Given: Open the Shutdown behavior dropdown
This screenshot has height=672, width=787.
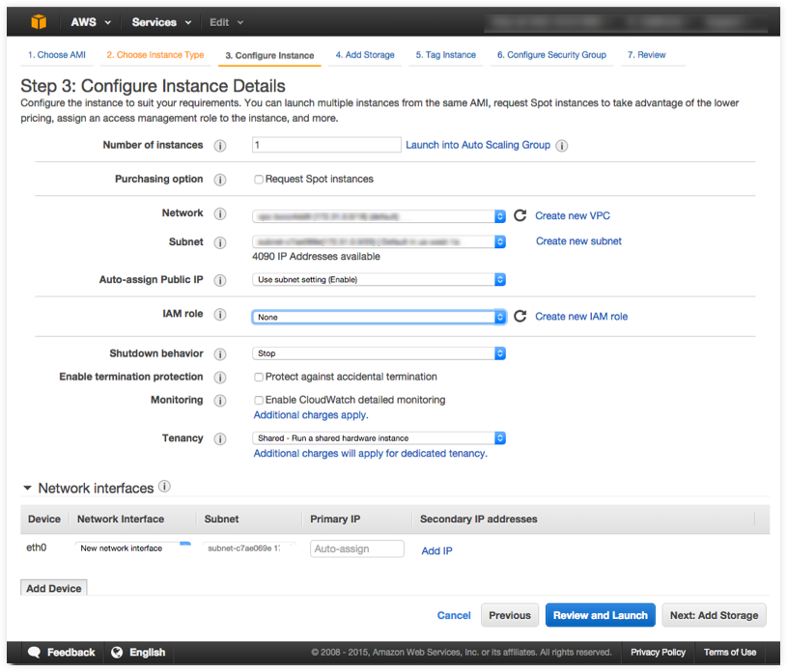Looking at the screenshot, I should (x=379, y=353).
